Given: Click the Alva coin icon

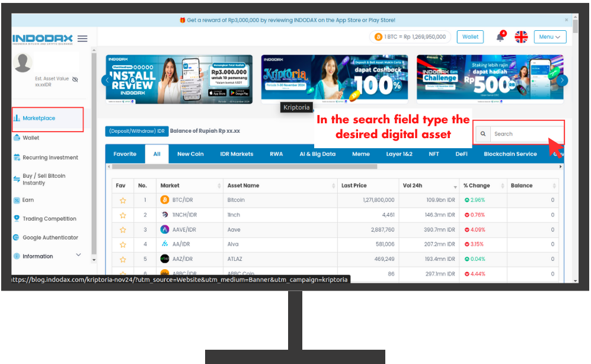Looking at the screenshot, I should pos(165,244).
